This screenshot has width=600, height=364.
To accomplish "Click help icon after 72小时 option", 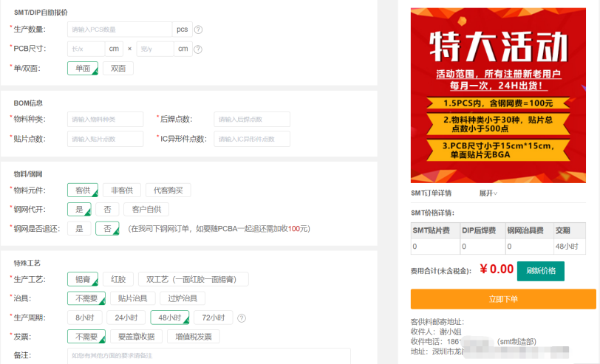I will [242, 317].
